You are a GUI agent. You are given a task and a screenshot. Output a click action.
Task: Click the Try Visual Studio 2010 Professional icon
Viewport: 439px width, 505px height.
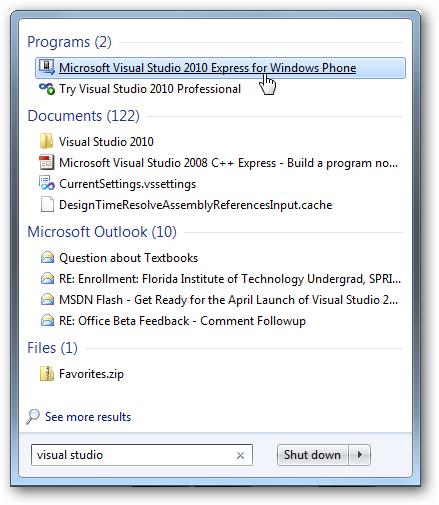tap(47, 89)
